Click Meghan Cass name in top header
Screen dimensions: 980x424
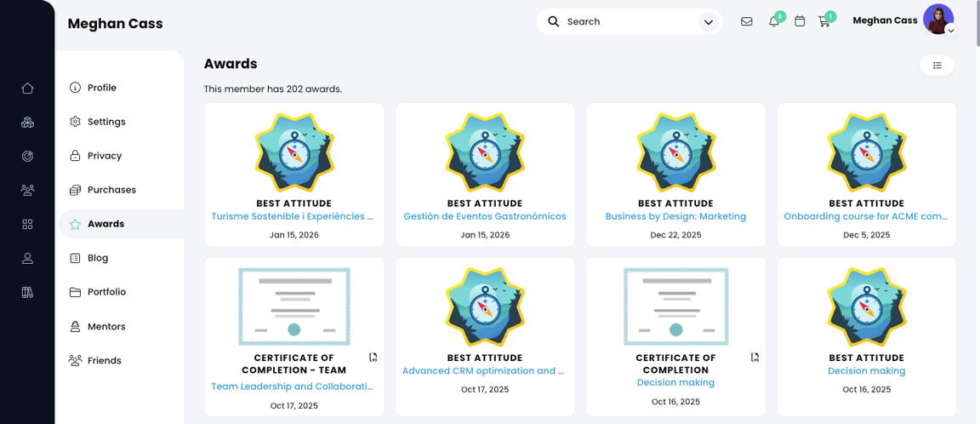pos(885,20)
